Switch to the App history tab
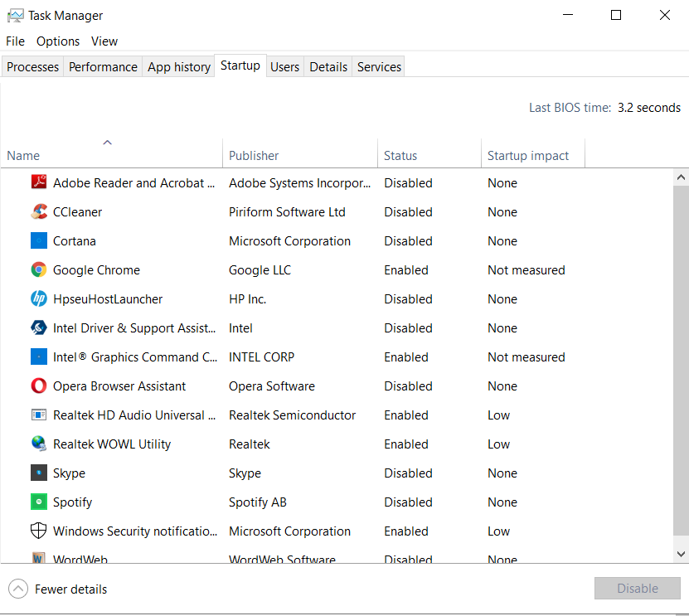 point(179,67)
